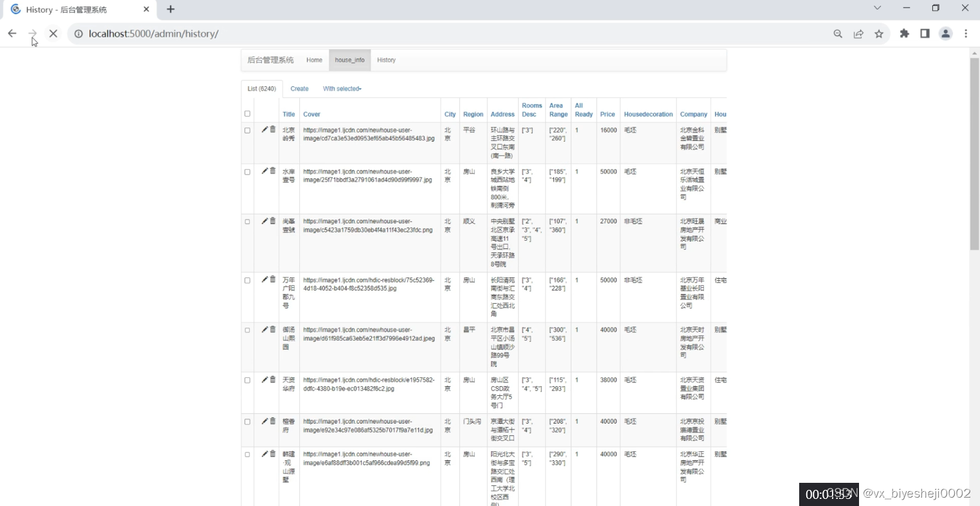This screenshot has width=980, height=506.
Task: Toggle the browser side panel icon
Action: coord(925,33)
